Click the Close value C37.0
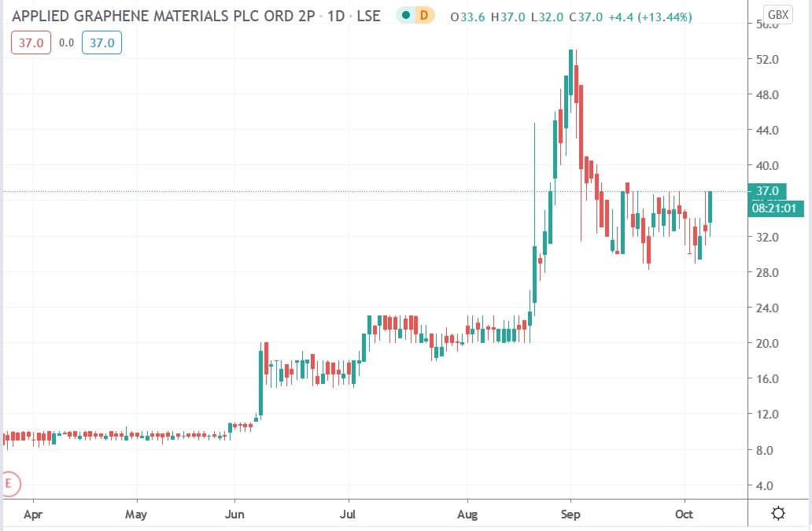 pyautogui.click(x=585, y=17)
